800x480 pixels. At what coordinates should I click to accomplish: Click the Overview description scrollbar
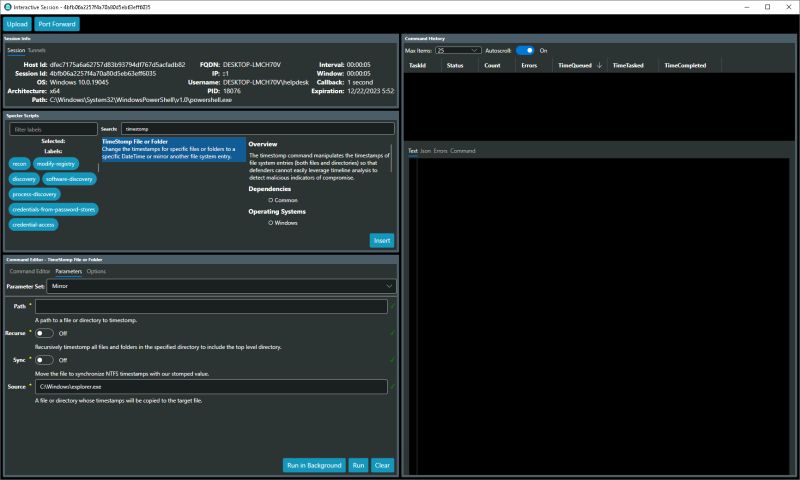(x=391, y=158)
